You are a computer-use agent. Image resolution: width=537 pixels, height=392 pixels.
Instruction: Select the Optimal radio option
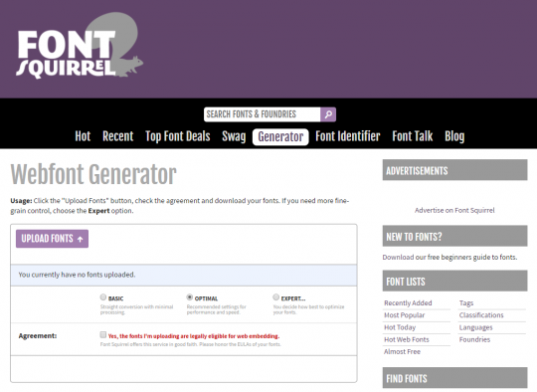pos(189,297)
